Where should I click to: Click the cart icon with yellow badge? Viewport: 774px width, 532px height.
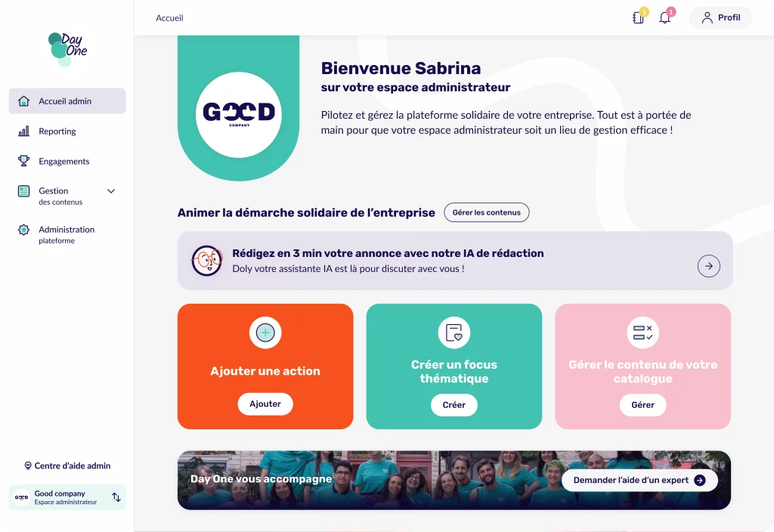click(x=637, y=17)
